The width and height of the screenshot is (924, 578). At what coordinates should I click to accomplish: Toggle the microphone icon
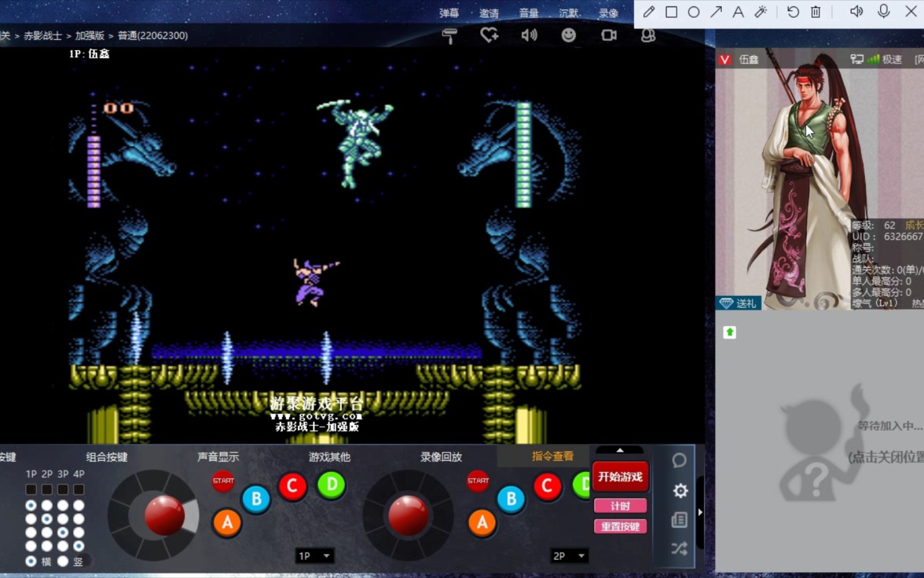[883, 11]
